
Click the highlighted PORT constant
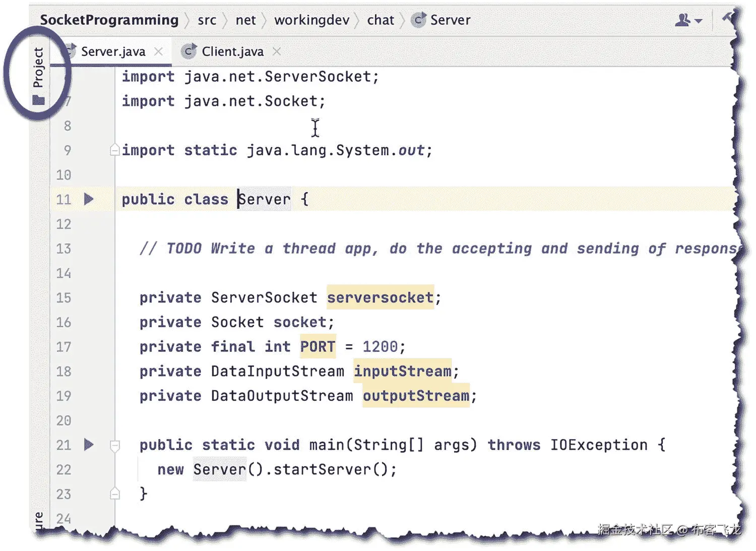click(x=318, y=347)
